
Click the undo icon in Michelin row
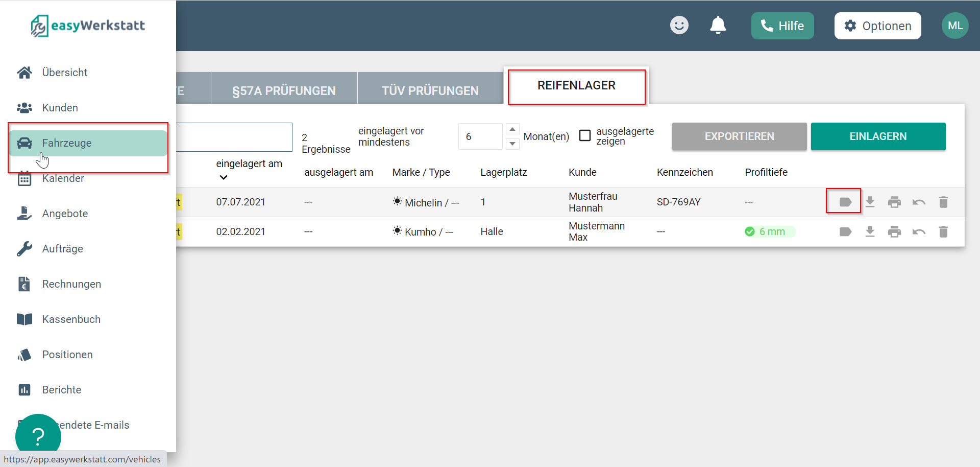pos(919,202)
